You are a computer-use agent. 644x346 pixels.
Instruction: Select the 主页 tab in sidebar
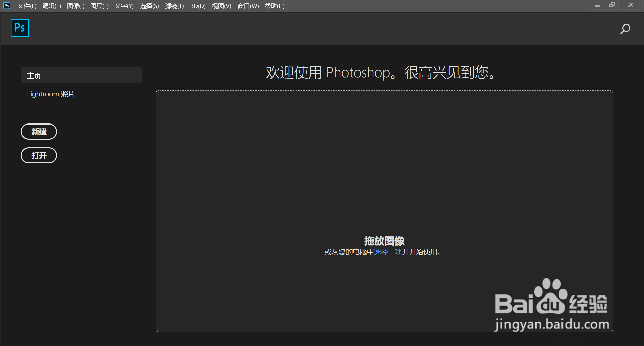click(x=81, y=75)
